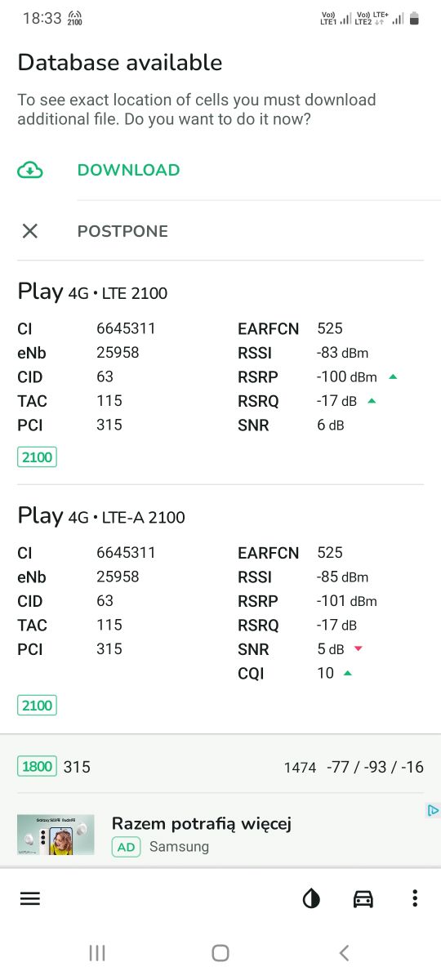This screenshot has width=441, height=980.
Task: Select the 2100 band badge under LTE-A cell
Action: (x=37, y=706)
